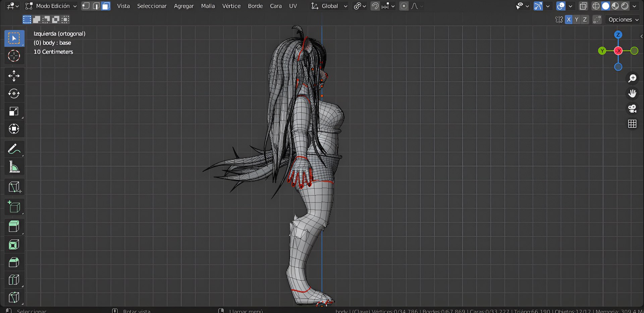Toggle perspective/orthographic grid icon
The image size is (644, 313).
click(632, 124)
